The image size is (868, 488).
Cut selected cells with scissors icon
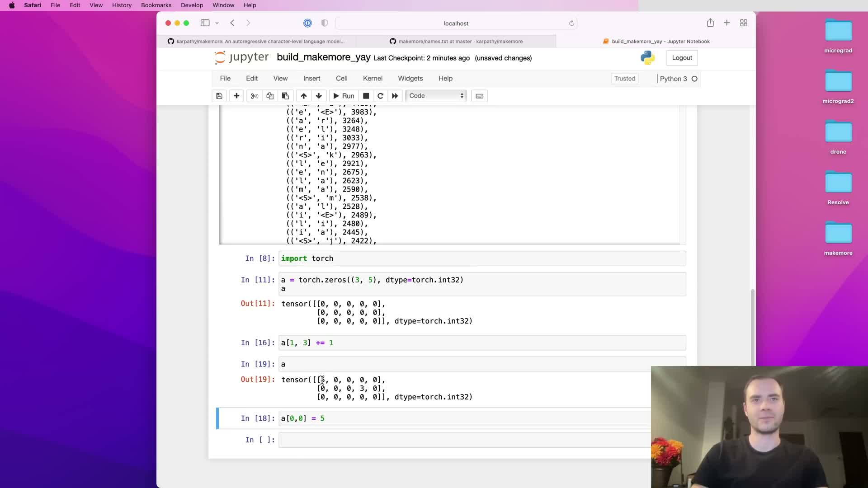(254, 96)
